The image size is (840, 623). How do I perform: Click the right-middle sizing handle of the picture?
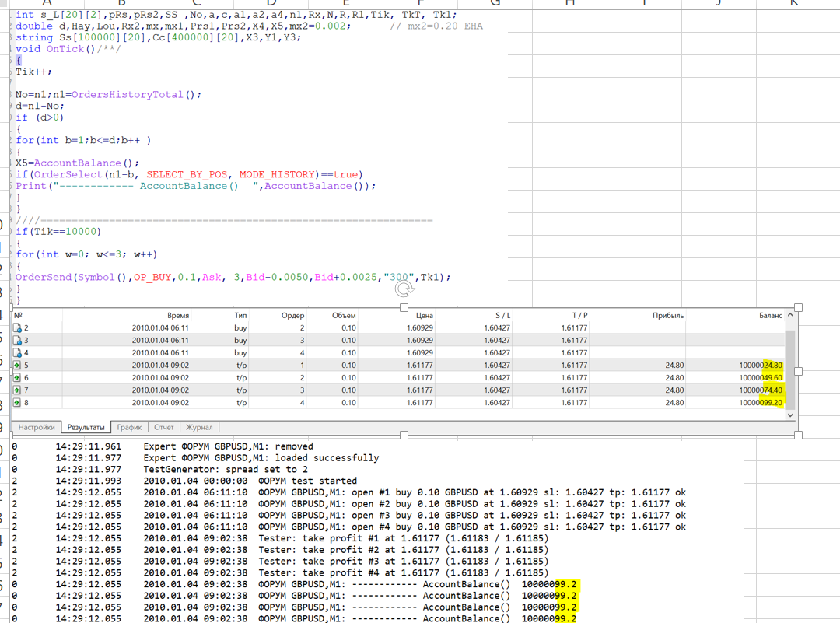798,371
